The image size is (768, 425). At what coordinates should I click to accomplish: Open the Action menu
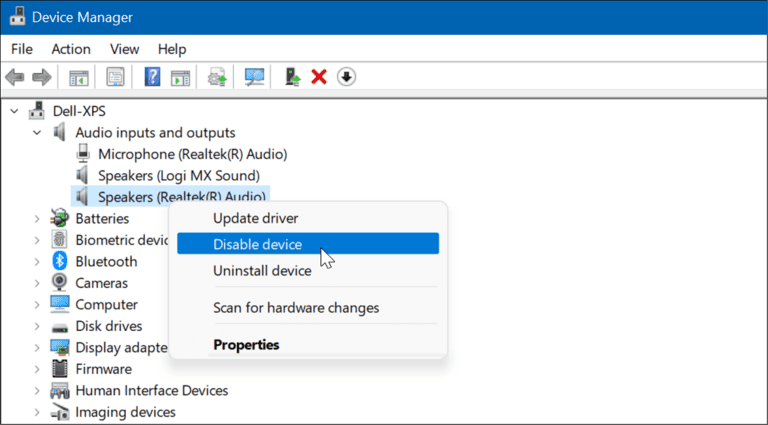point(71,49)
